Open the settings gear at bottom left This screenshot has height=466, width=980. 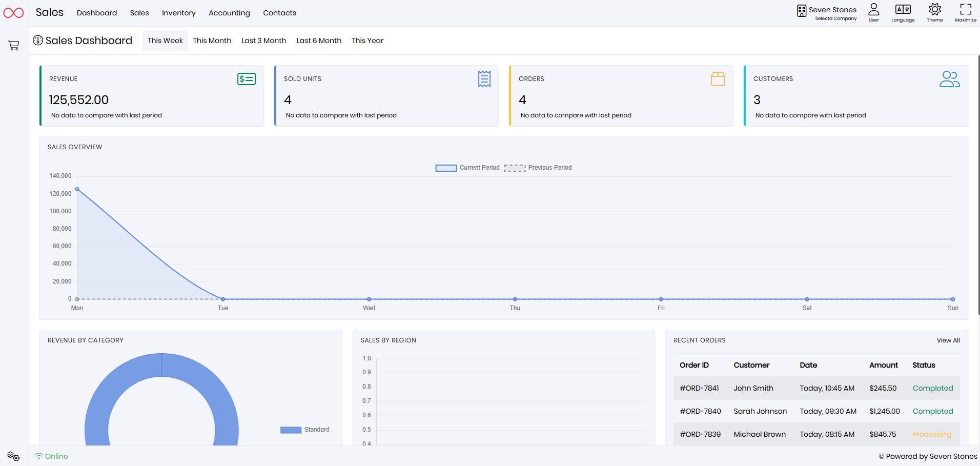[x=13, y=456]
